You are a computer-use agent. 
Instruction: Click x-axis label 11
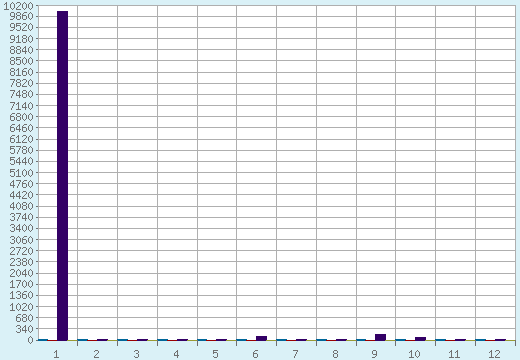454,354
